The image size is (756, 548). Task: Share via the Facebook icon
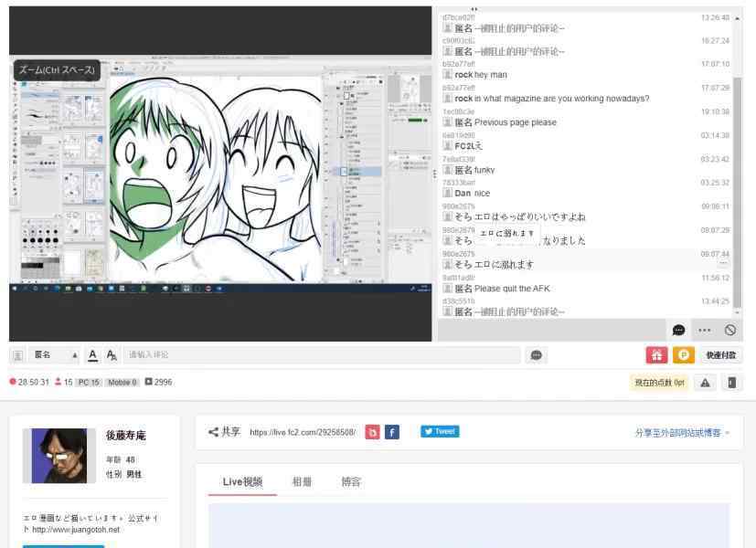click(x=392, y=432)
